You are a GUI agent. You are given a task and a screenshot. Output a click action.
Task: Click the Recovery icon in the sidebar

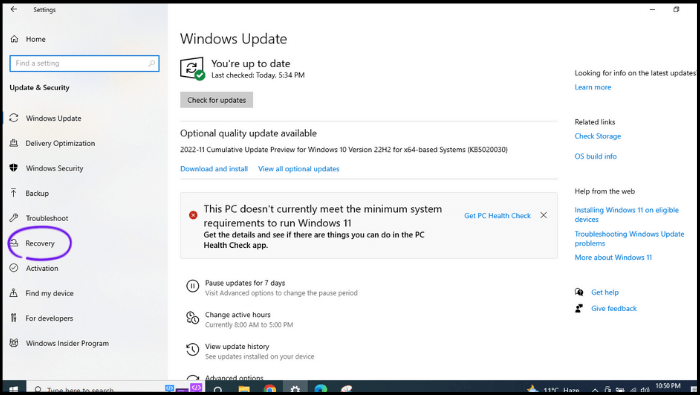pos(14,243)
